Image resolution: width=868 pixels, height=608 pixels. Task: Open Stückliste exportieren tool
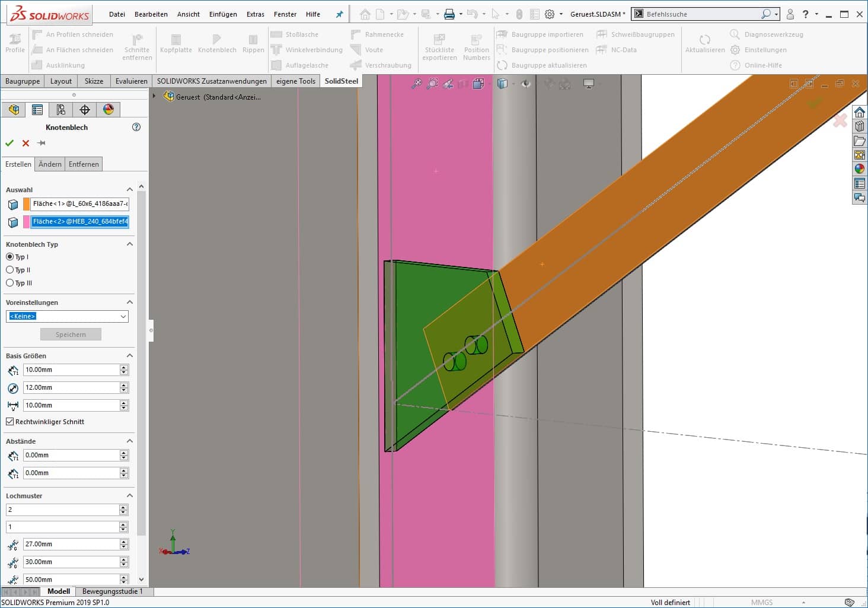click(x=439, y=47)
